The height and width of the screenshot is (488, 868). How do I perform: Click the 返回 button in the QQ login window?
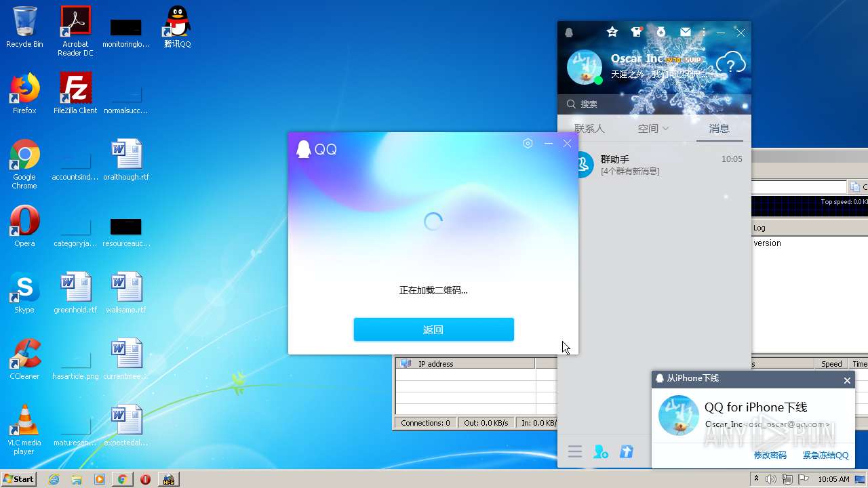(433, 329)
